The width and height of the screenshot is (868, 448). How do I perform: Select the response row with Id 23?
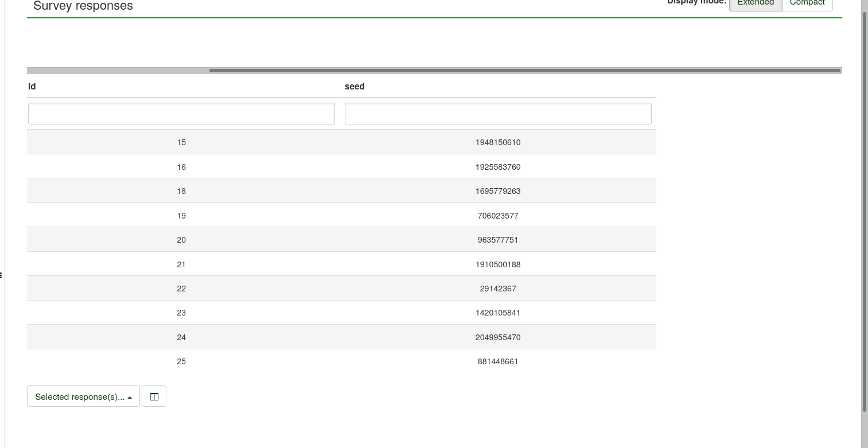point(181,313)
